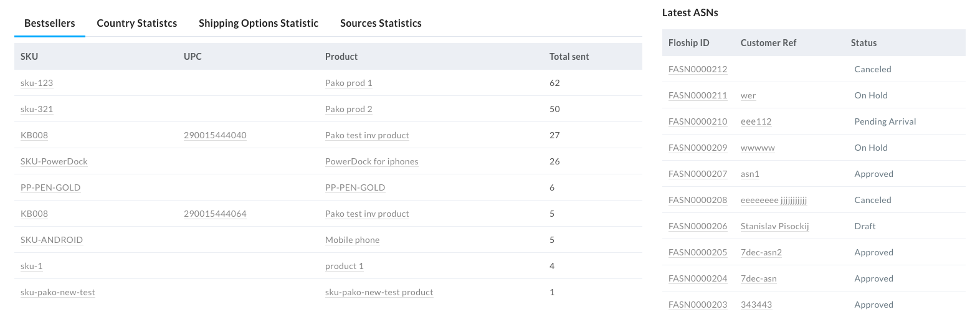Click the sku-pako-new-test SKU link
This screenshot has width=980, height=322.
pyautogui.click(x=58, y=292)
